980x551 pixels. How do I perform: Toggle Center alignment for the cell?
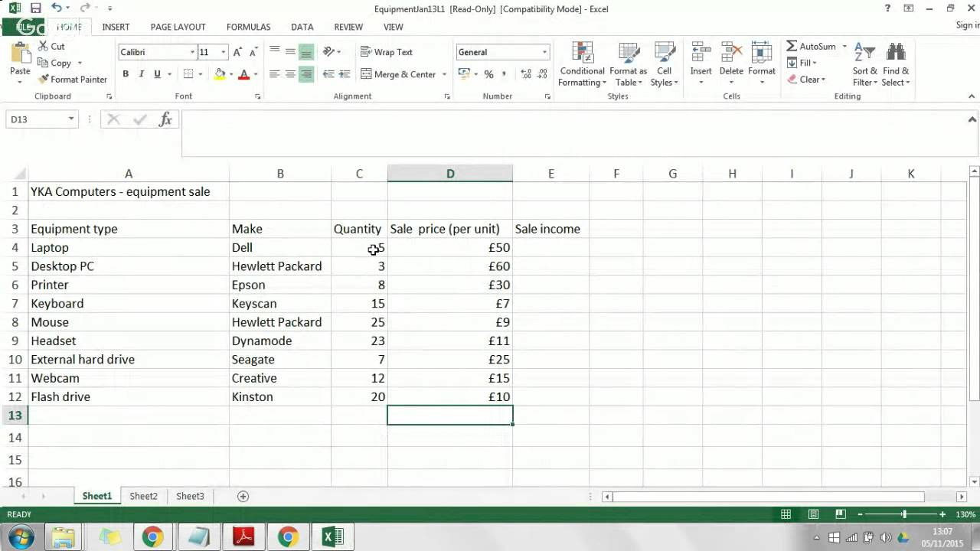pos(290,74)
